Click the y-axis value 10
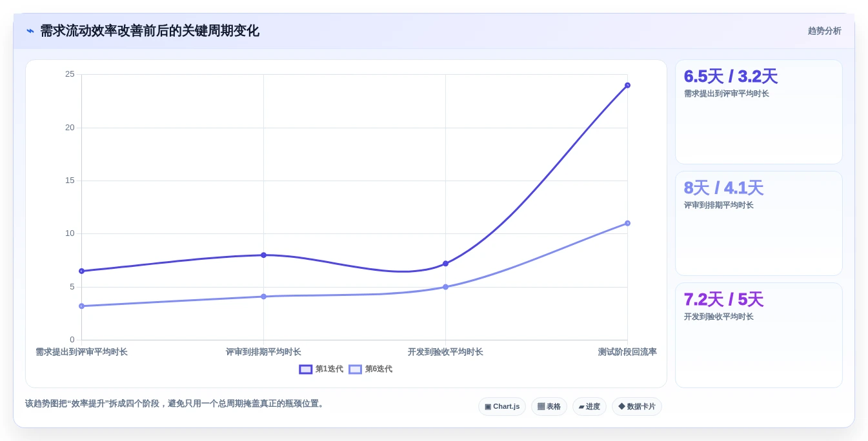 (x=70, y=233)
